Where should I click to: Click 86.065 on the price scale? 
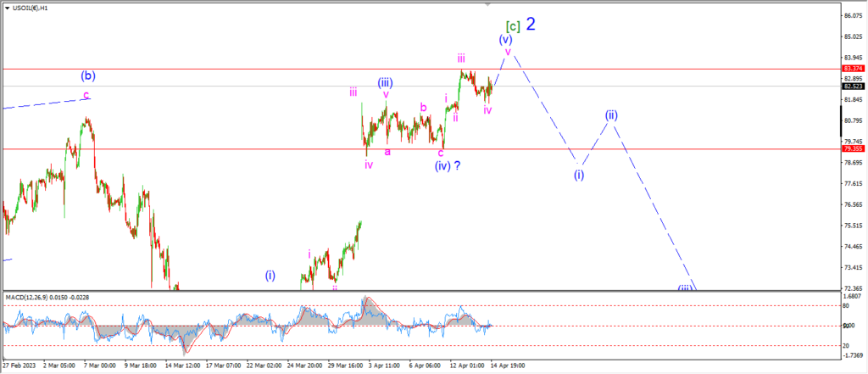[851, 16]
